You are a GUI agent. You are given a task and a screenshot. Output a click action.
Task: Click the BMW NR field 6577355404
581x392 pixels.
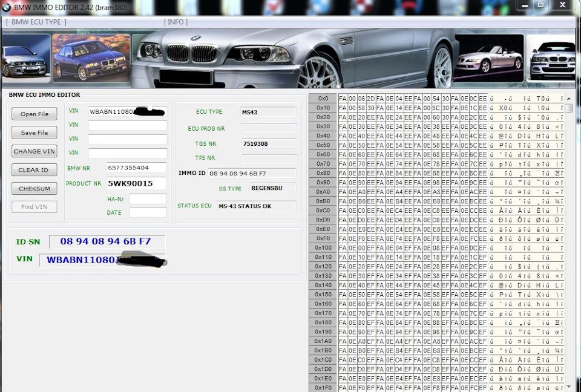tap(136, 168)
